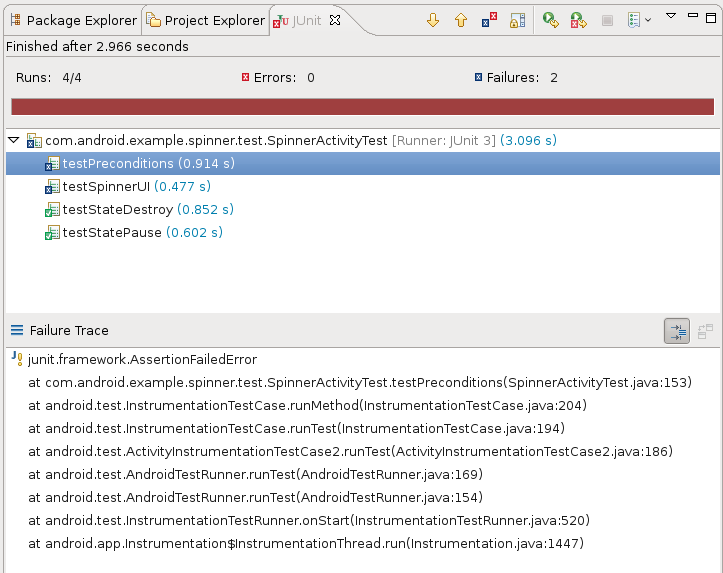The height and width of the screenshot is (573, 723).
Task: Toggle show failures only button
Action: coord(489,20)
